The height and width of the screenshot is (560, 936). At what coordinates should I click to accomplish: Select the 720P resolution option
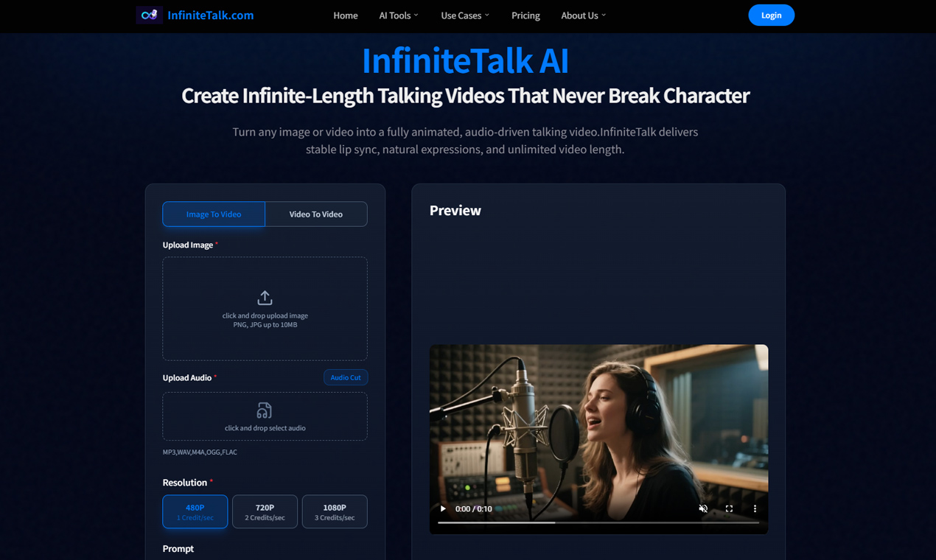pyautogui.click(x=265, y=511)
